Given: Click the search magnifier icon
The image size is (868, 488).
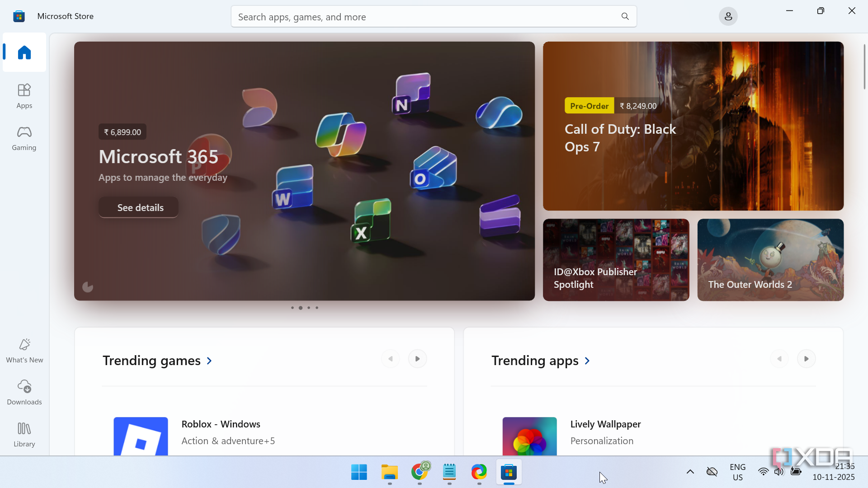Looking at the screenshot, I should tap(625, 17).
